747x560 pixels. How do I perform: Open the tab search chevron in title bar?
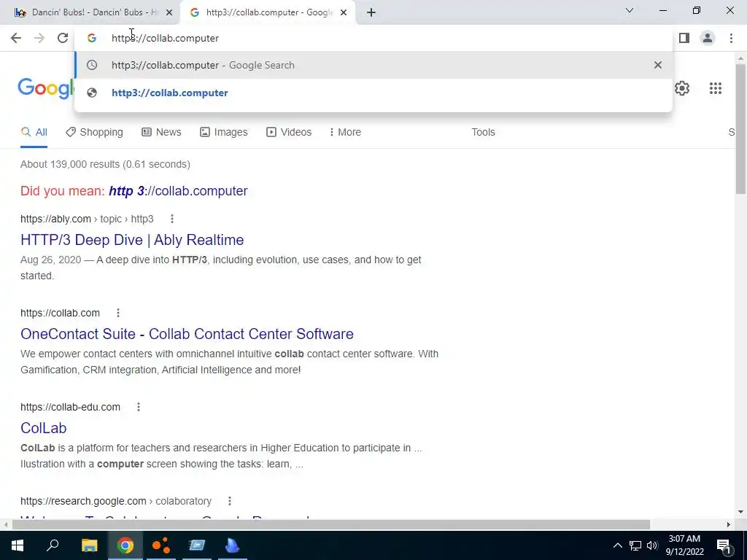[630, 10]
